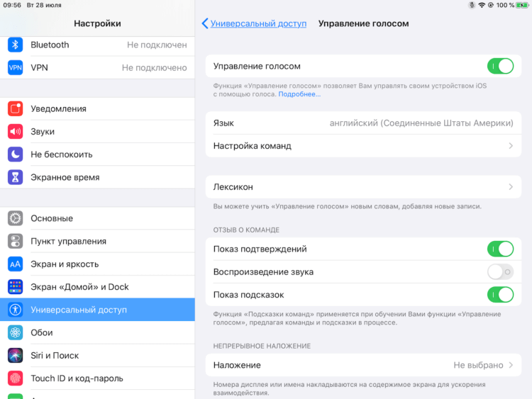Enable Воспроизведение звука toggle
Screen dimensions: 532x399
(500, 272)
